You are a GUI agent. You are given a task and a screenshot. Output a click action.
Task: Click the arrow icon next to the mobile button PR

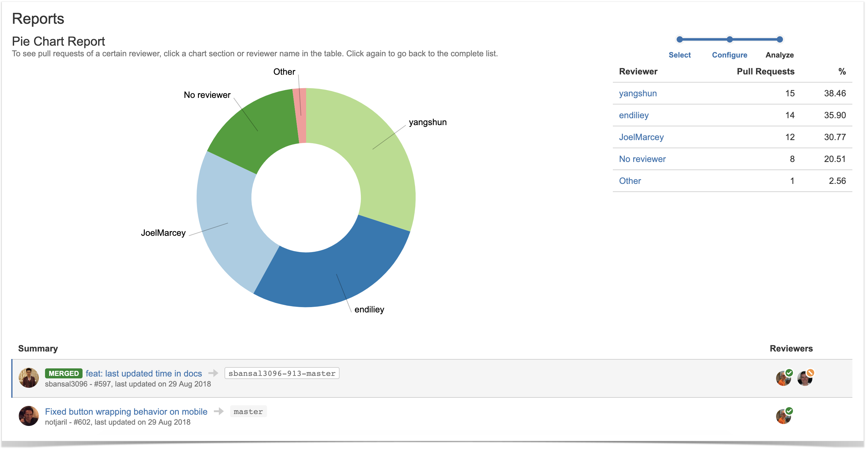[220, 411]
